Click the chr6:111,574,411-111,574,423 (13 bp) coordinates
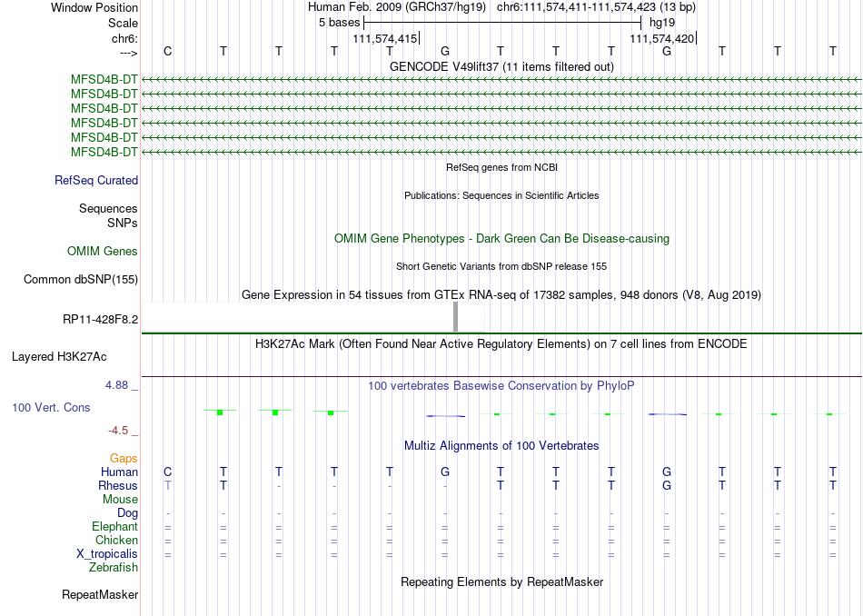The image size is (863, 616). pos(596,7)
